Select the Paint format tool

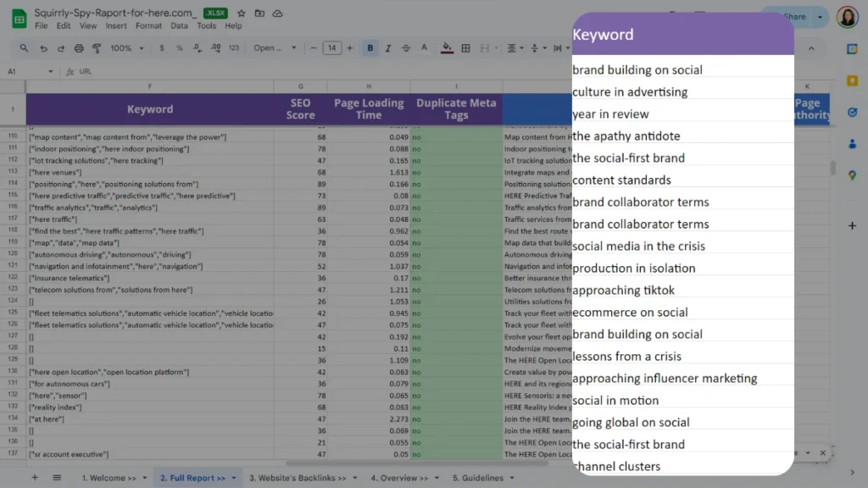(97, 48)
